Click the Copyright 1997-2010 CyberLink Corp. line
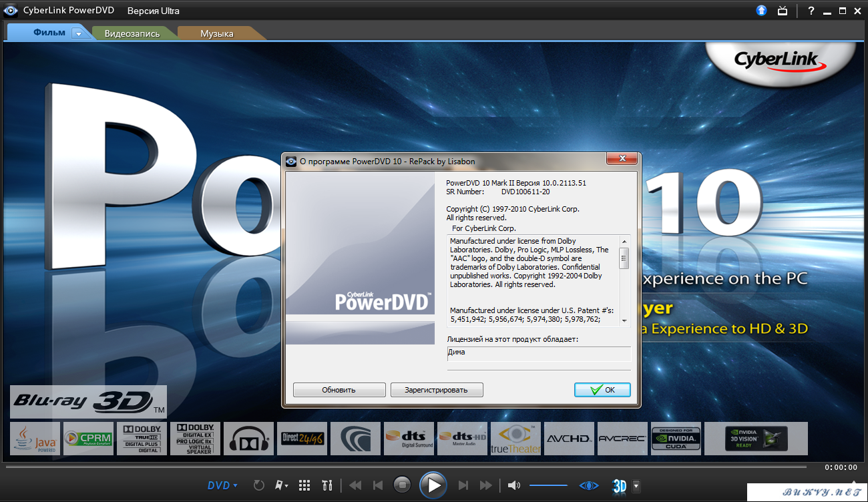Image resolution: width=868 pixels, height=502 pixels. click(x=513, y=209)
